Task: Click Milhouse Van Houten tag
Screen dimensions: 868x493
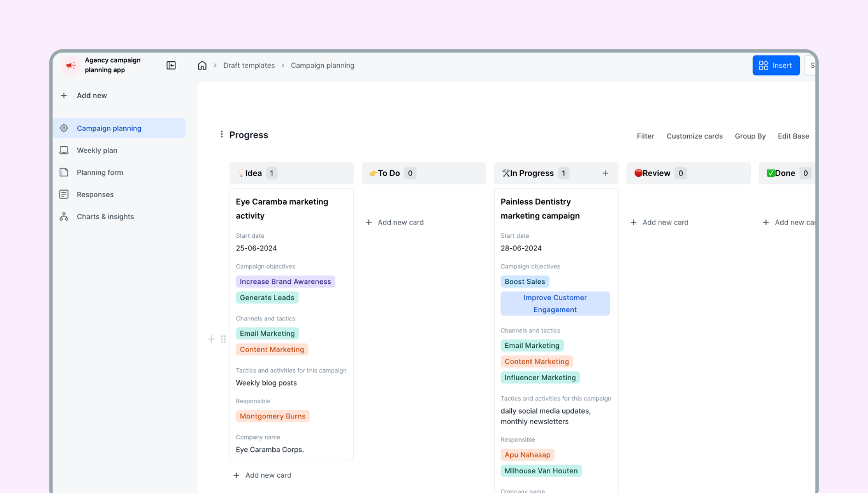Action: pos(541,471)
